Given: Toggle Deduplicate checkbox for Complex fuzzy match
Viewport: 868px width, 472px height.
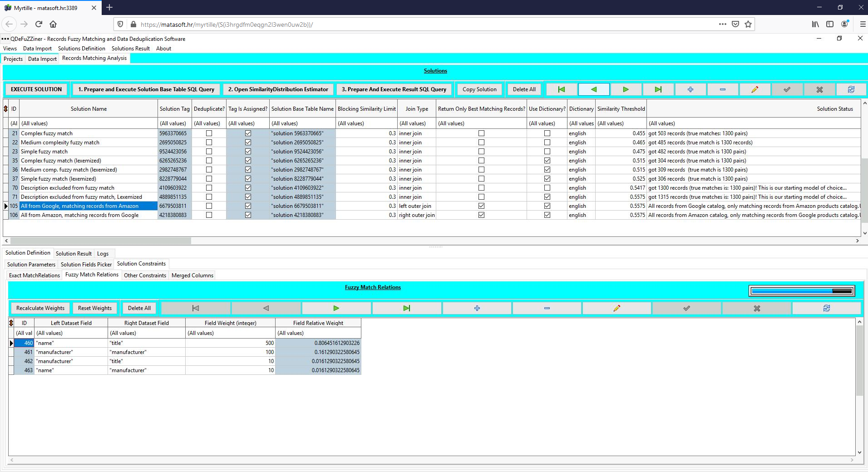Looking at the screenshot, I should coord(209,133).
